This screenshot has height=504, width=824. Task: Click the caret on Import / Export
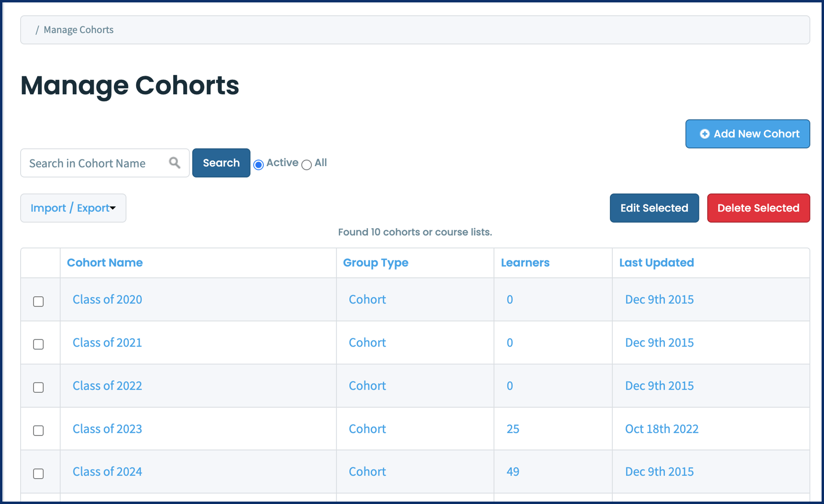tap(113, 209)
